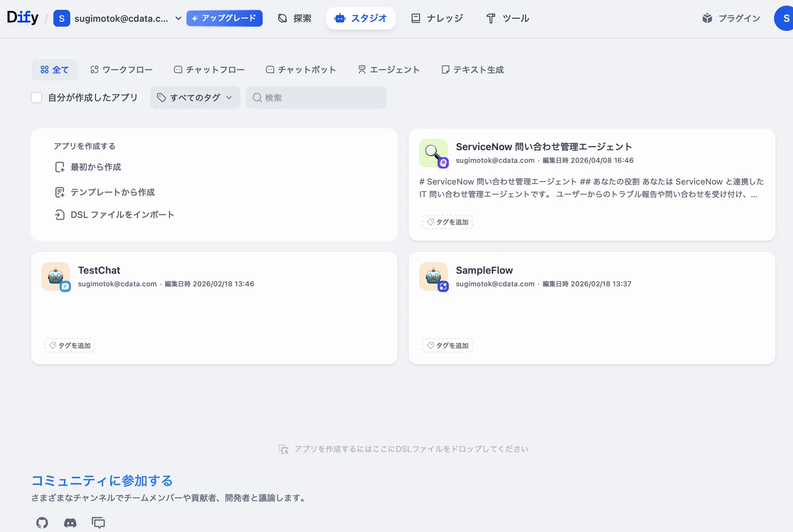Open the profile avatar in top right
The image size is (793, 532).
coord(785,18)
